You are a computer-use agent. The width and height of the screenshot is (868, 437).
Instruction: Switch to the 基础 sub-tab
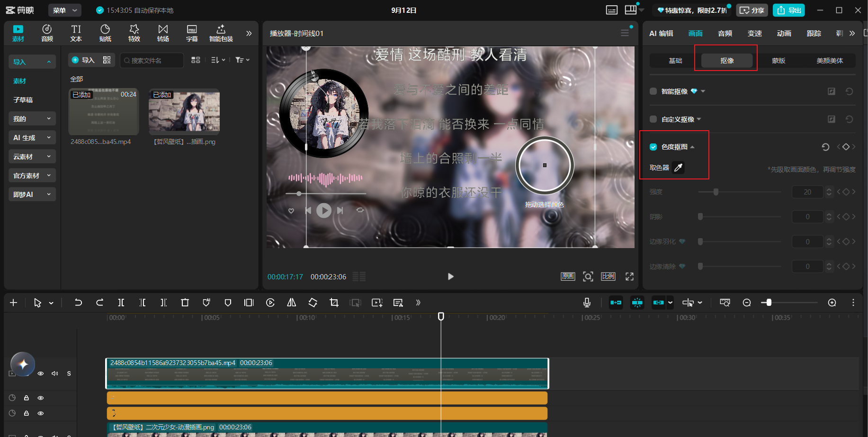[x=675, y=61]
